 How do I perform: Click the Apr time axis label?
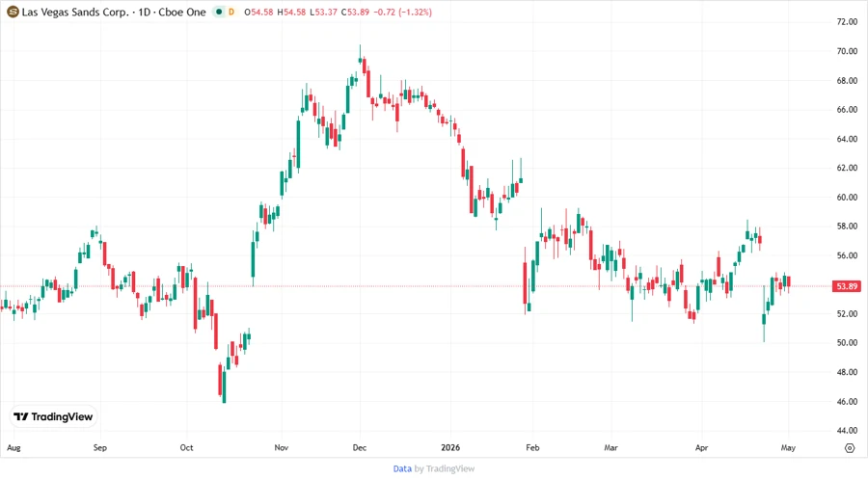click(701, 448)
